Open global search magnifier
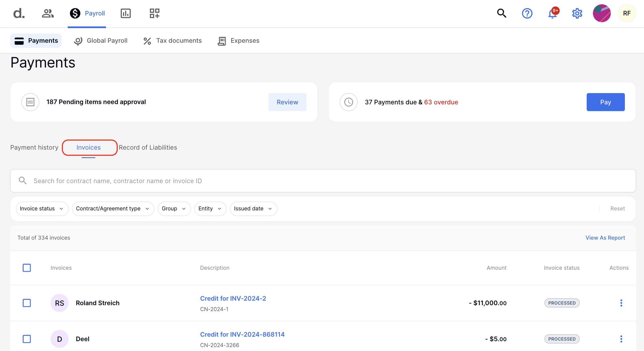This screenshot has height=351, width=644. tap(502, 13)
